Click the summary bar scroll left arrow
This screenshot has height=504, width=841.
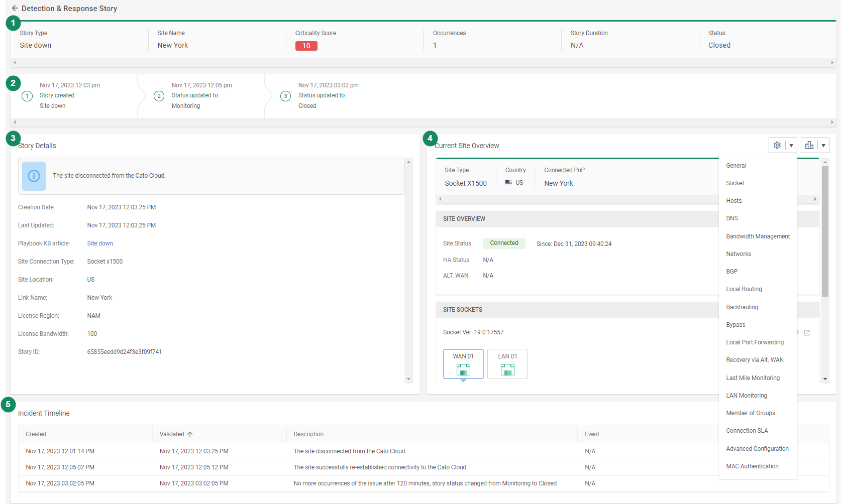15,63
